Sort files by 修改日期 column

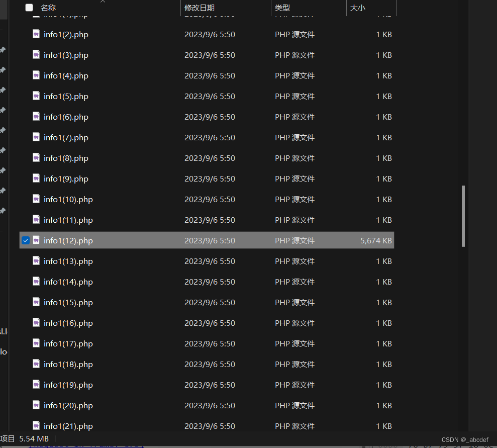(200, 8)
